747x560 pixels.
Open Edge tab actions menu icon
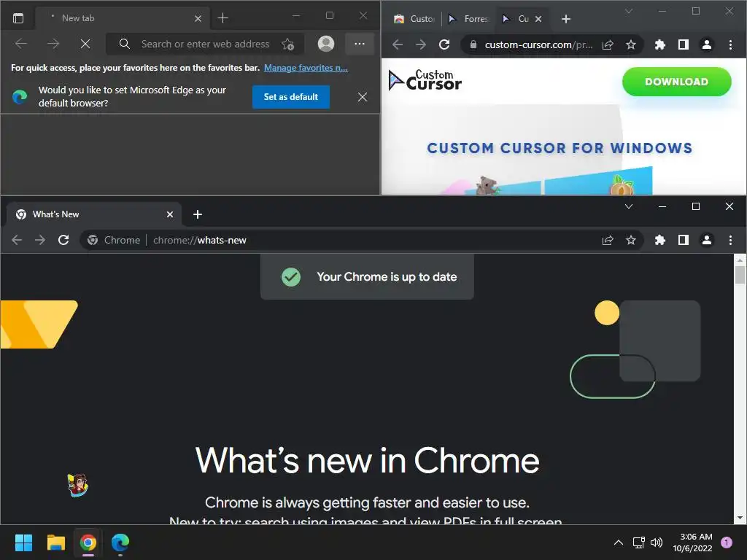click(18, 18)
